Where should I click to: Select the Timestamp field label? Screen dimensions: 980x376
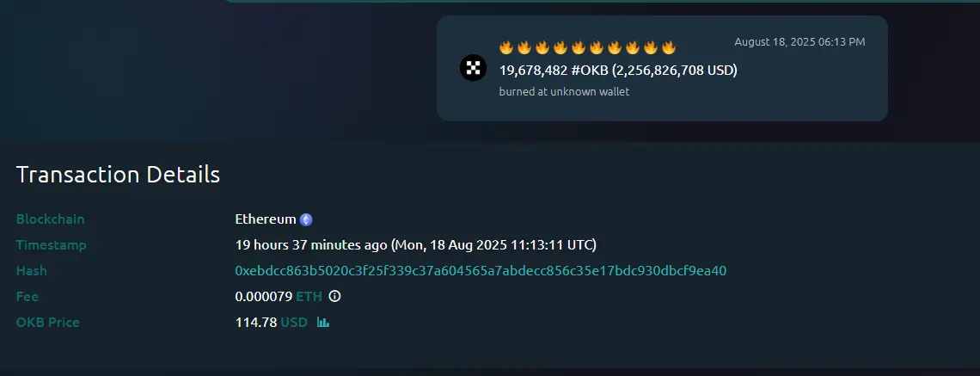point(52,245)
